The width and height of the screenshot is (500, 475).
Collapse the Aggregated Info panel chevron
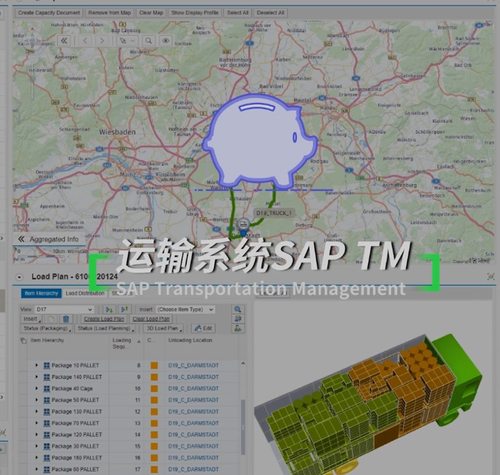point(21,239)
